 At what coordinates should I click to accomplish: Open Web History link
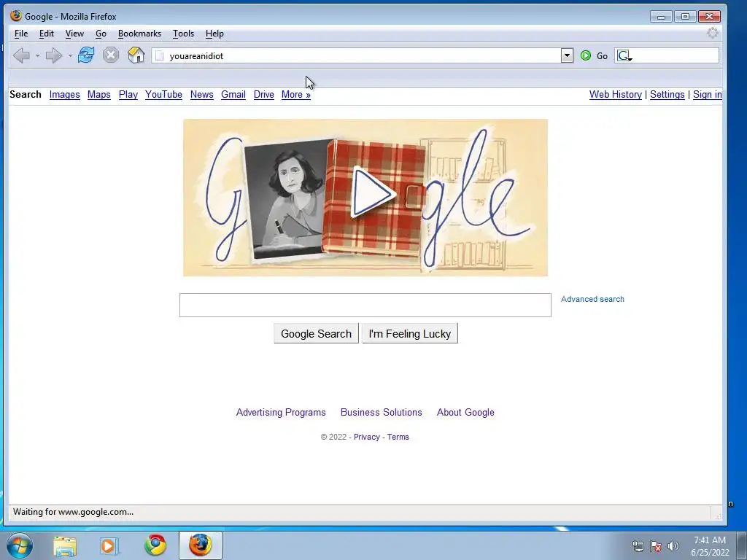616,94
